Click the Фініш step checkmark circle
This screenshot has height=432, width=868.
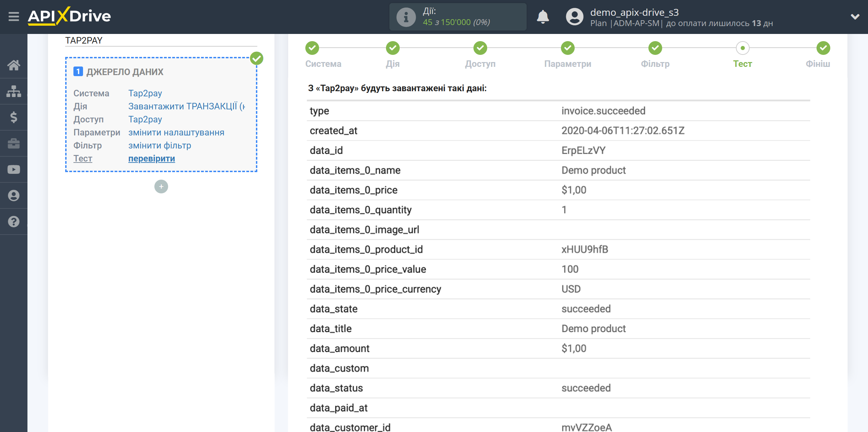click(823, 48)
